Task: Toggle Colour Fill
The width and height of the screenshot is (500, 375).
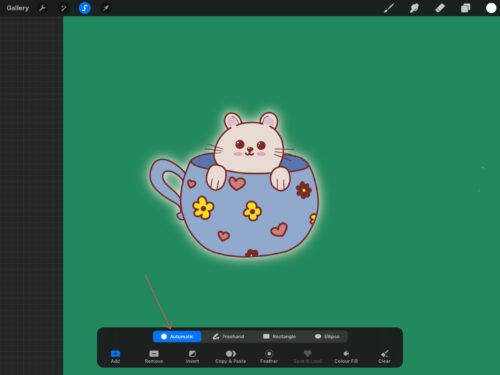Action: [346, 356]
